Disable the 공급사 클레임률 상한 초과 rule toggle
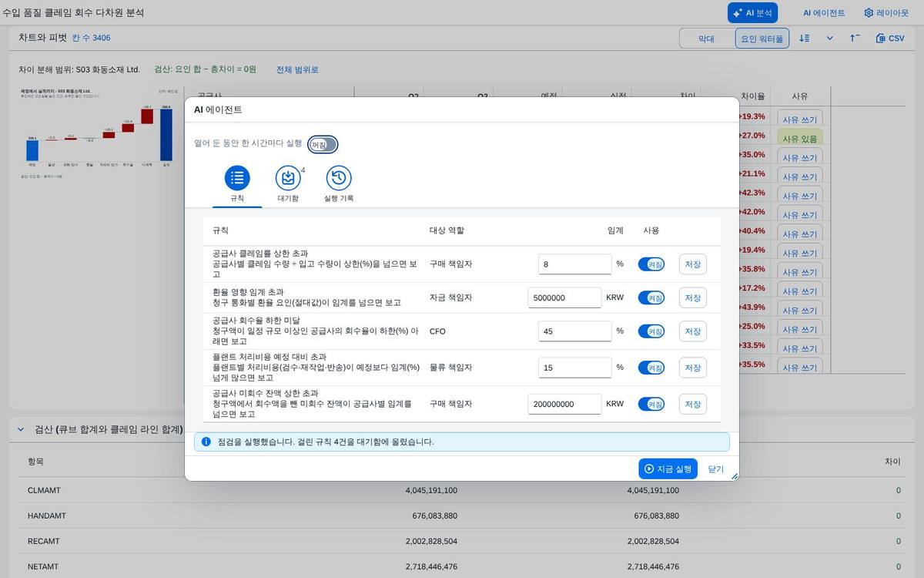Viewport: 924px width, 578px height. pos(651,264)
